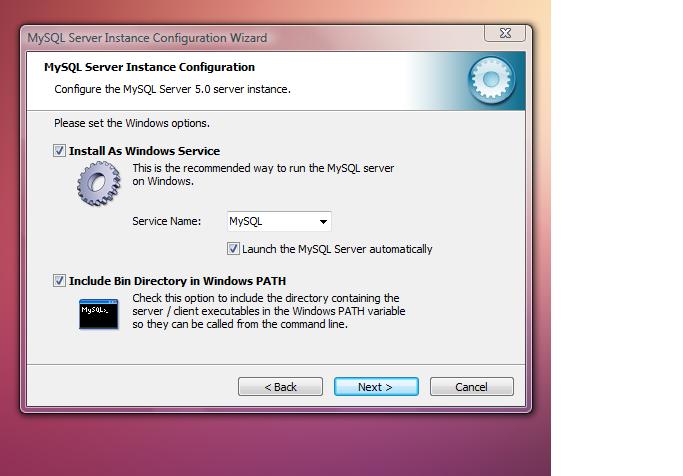The width and height of the screenshot is (683, 476).
Task: Close the MySQL Configuration Wizard window
Action: pos(505,33)
